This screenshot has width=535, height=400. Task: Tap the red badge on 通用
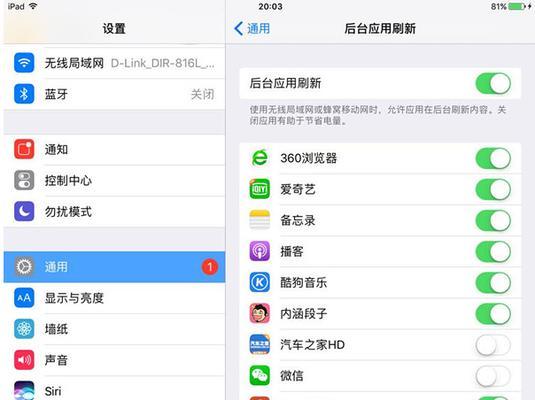point(210,267)
